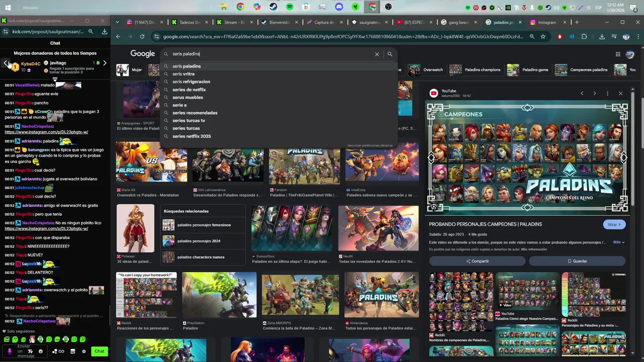This screenshot has width=644, height=362.
Task: Open Chrome downloads icon
Action: (602, 37)
